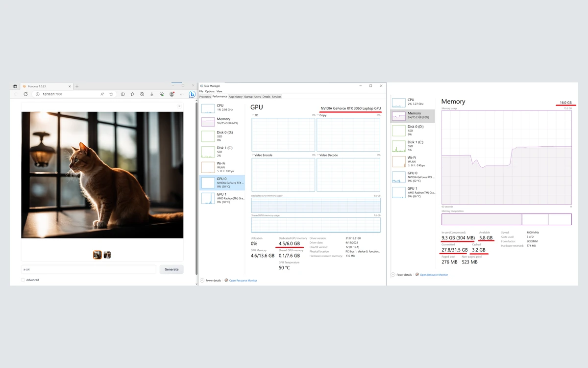588x368 pixels.
Task: Select the first cat thumbnail below the preview
Action: point(98,255)
